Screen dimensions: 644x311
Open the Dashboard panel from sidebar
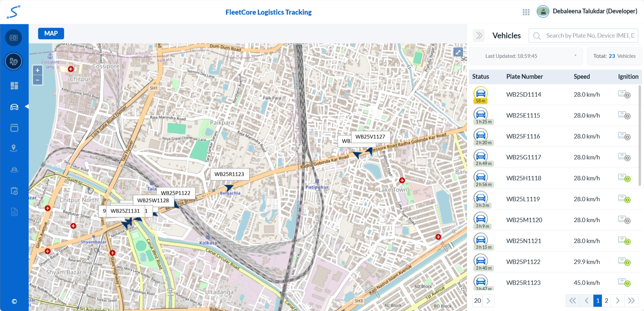point(13,85)
